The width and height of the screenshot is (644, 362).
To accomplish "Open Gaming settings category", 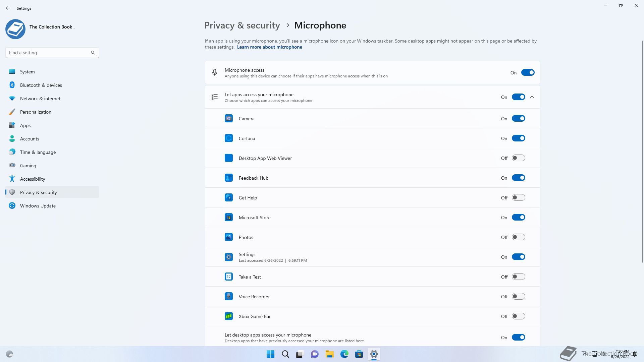I will pyautogui.click(x=52, y=166).
